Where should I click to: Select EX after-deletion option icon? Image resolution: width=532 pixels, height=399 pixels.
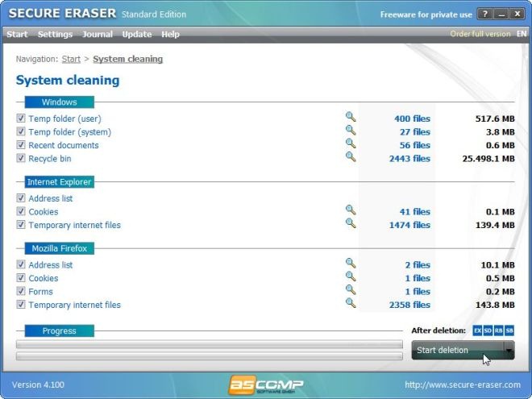[477, 330]
